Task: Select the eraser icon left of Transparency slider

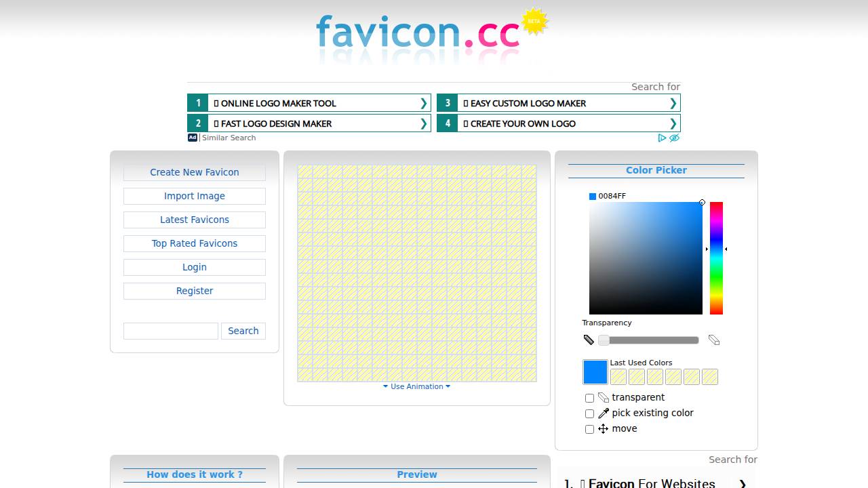Action: click(589, 340)
